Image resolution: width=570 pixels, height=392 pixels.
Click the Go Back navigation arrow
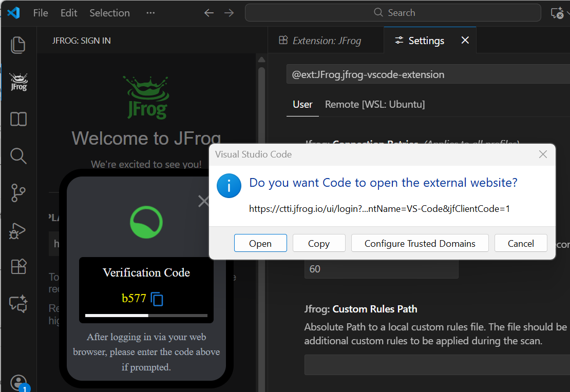(208, 12)
